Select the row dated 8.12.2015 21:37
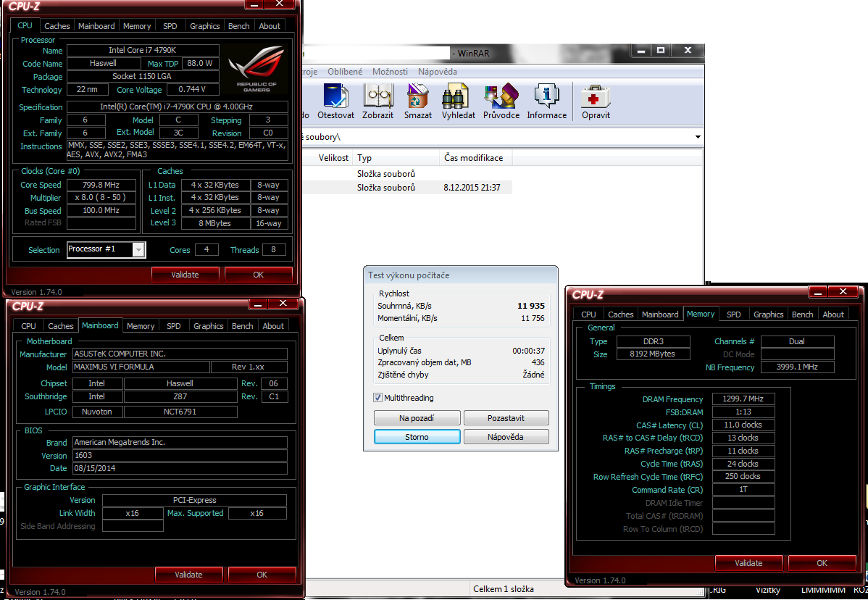 (x=408, y=188)
